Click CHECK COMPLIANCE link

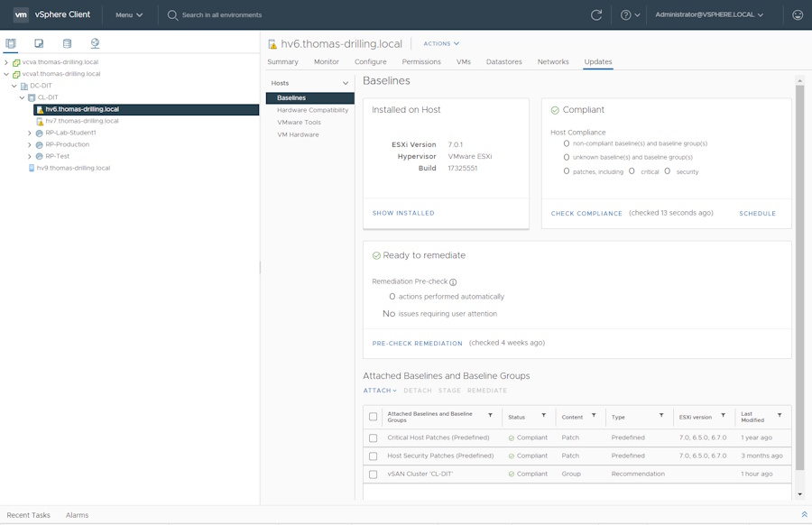(586, 213)
